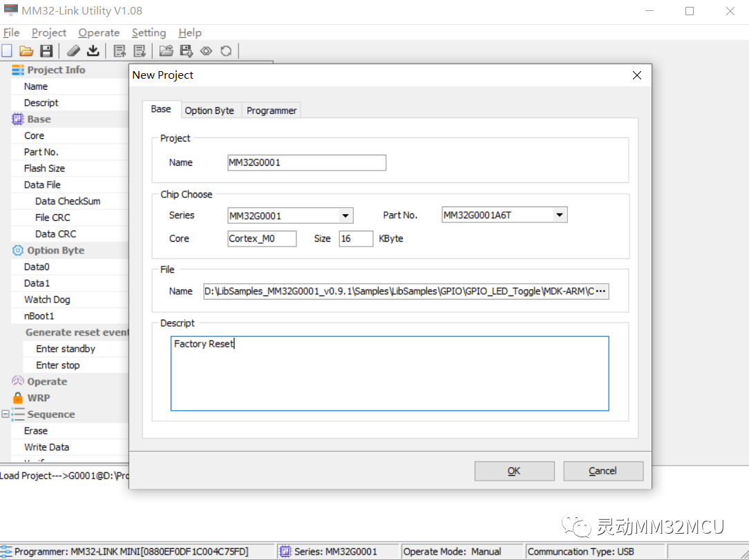Save the project with the floppy disk icon
This screenshot has height=560, width=749.
click(46, 50)
